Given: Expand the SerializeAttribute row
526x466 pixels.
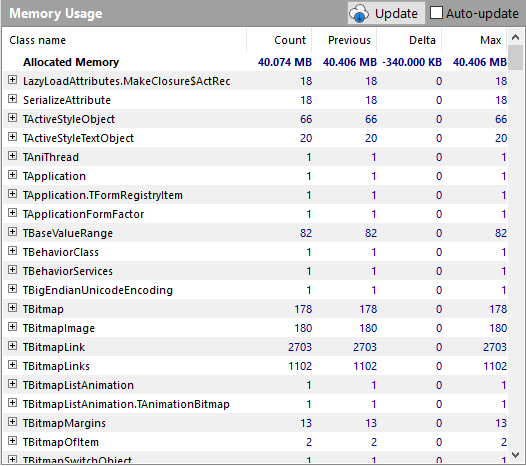Looking at the screenshot, I should tap(12, 99).
